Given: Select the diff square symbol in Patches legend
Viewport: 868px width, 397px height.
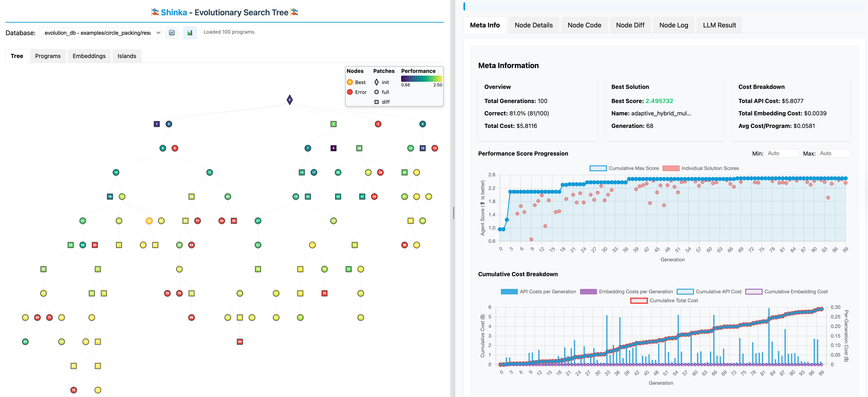Looking at the screenshot, I should (x=376, y=102).
